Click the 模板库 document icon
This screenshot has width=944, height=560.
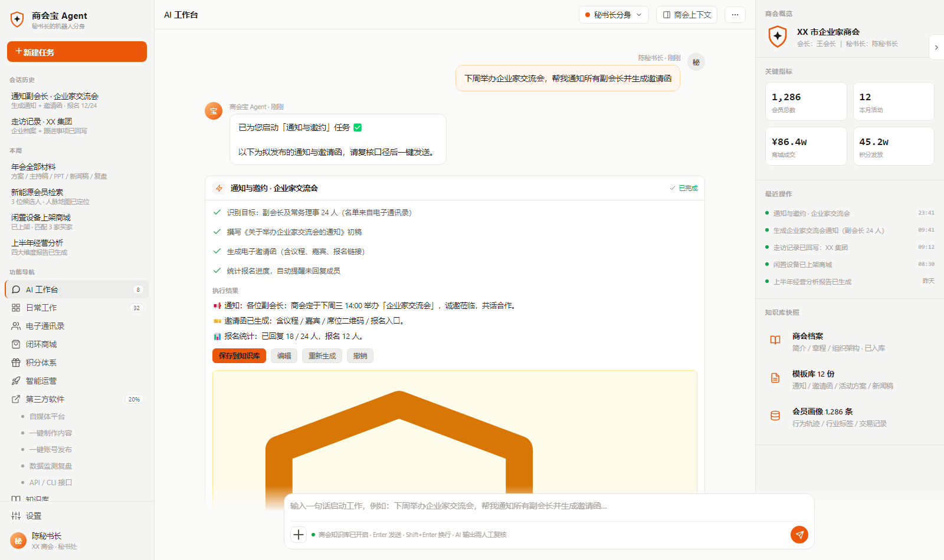[775, 378]
